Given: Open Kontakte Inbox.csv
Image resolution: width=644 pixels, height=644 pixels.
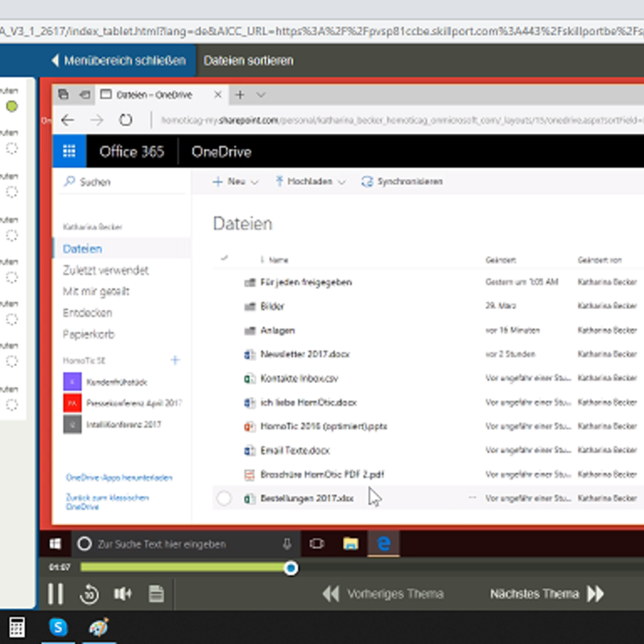Looking at the screenshot, I should (299, 378).
